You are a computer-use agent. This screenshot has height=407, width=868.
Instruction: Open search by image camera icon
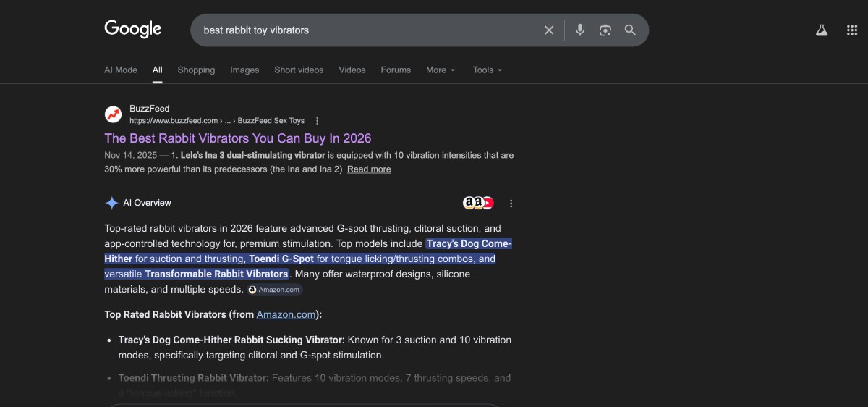pyautogui.click(x=605, y=30)
